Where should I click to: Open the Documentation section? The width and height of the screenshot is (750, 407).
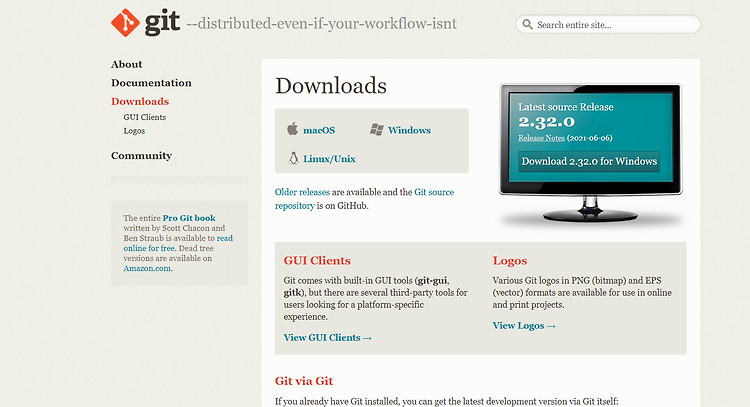coord(151,83)
